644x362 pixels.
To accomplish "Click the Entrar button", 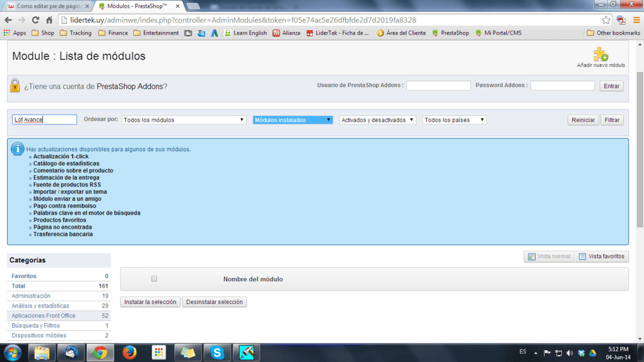I will pos(611,86).
